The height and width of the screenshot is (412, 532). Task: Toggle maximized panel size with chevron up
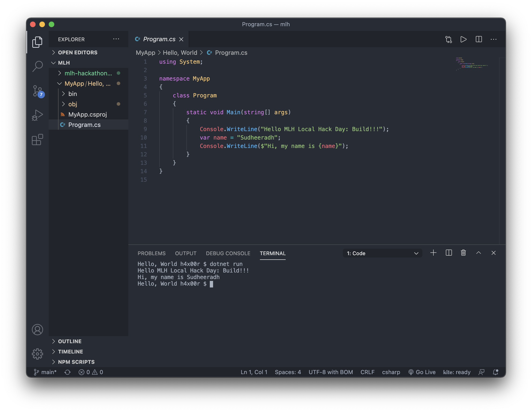coord(478,253)
